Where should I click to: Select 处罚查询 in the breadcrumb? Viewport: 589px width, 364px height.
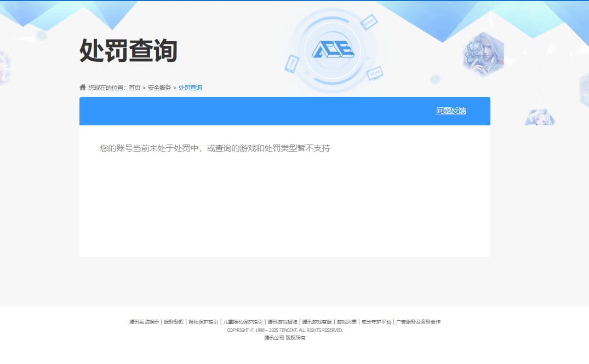190,87
